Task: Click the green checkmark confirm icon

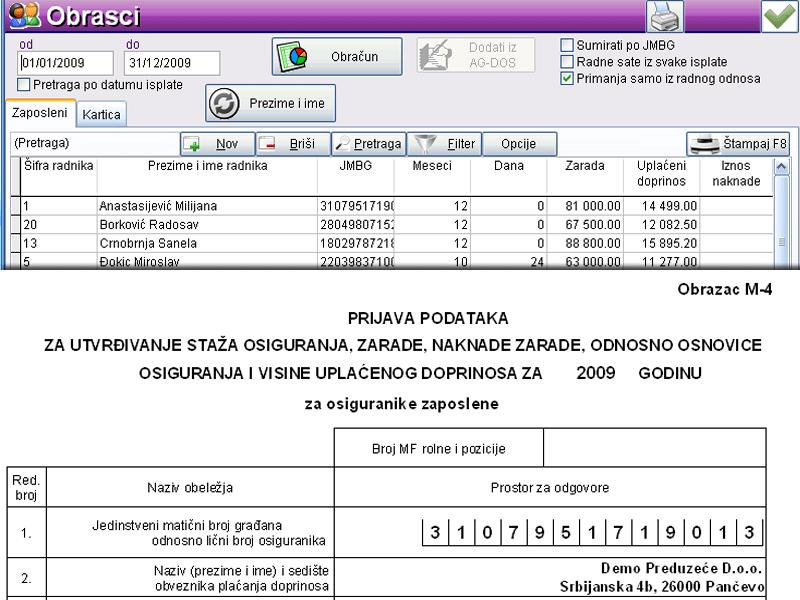Action: 779,17
